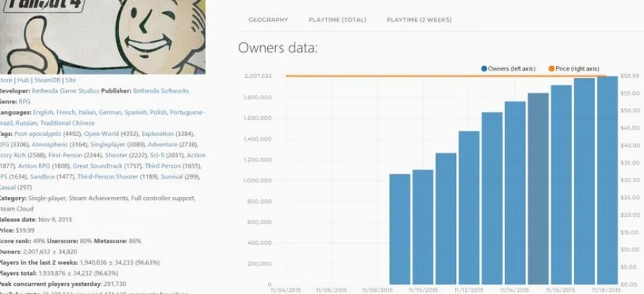Click 'Peak concurrent players yesterday: 291,730' text

coord(63,284)
